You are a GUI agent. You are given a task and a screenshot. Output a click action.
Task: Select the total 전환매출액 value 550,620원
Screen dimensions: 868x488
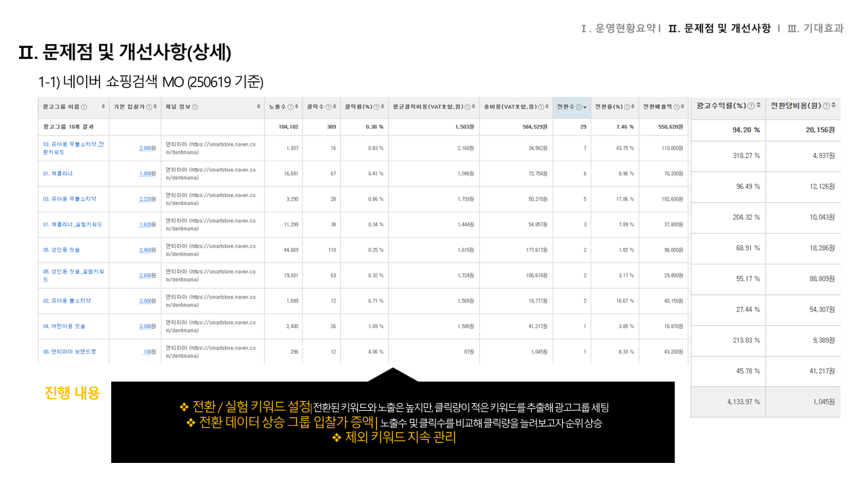[x=671, y=126]
